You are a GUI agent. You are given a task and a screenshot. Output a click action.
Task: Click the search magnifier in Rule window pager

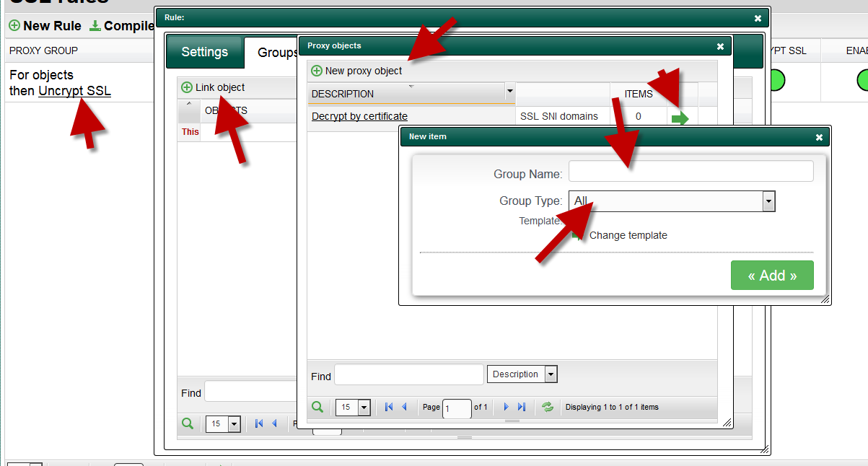click(x=188, y=423)
